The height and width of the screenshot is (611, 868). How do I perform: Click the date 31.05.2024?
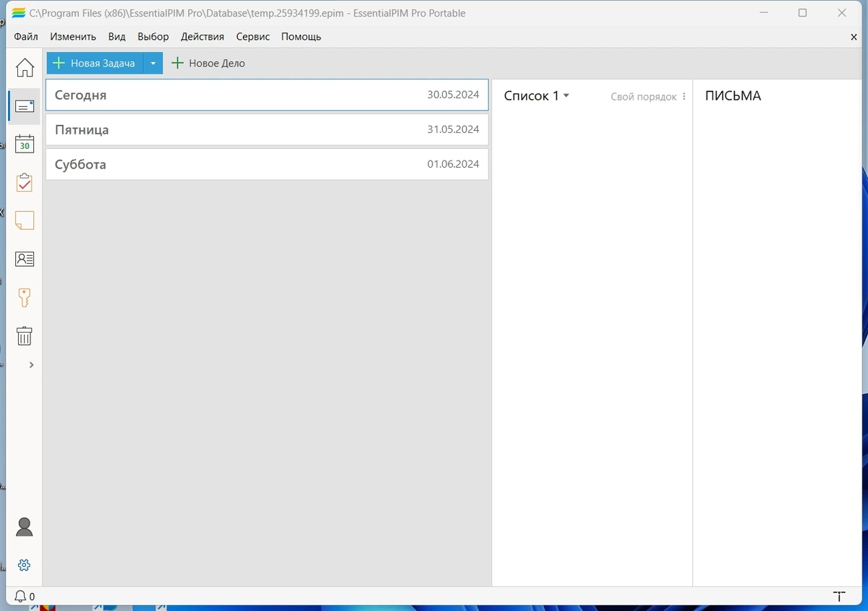pos(453,129)
